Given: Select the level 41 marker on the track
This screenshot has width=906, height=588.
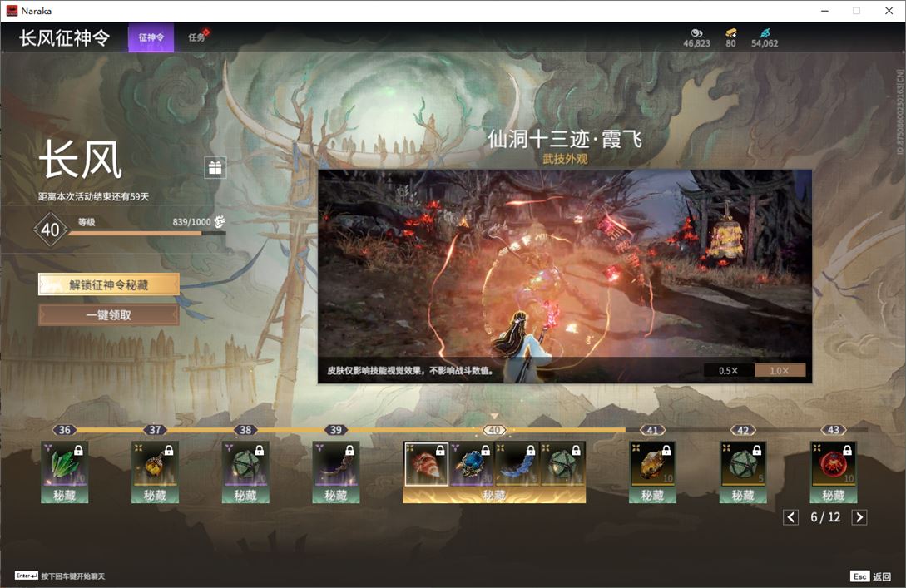Looking at the screenshot, I should pos(652,430).
